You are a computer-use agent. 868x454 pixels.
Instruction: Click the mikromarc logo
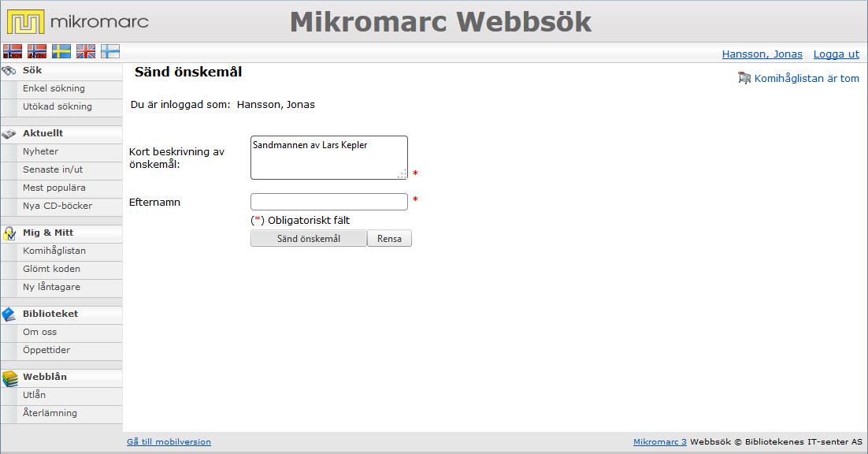77,22
